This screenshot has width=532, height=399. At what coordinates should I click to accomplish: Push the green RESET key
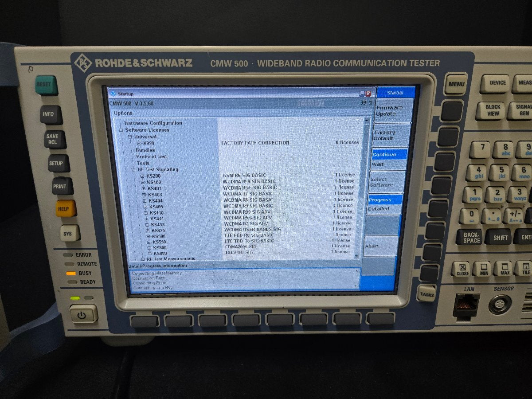[46, 85]
